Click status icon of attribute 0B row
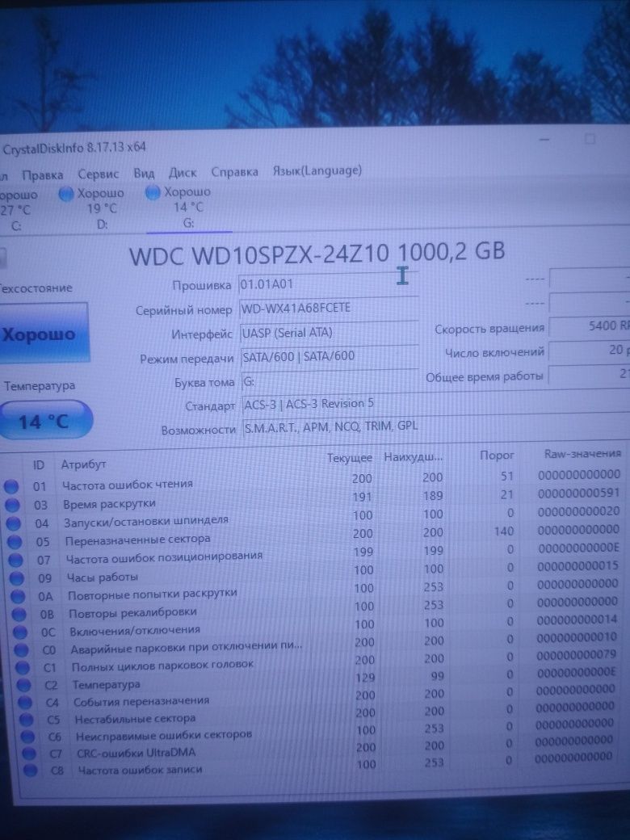 19,615
